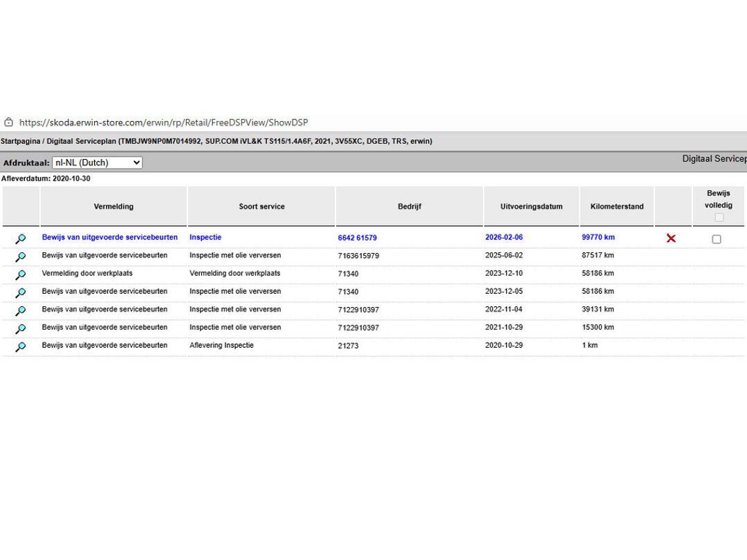747x560 pixels.
Task: Open details magnifier for 2026-02-06 inspection row
Action: tap(21, 239)
